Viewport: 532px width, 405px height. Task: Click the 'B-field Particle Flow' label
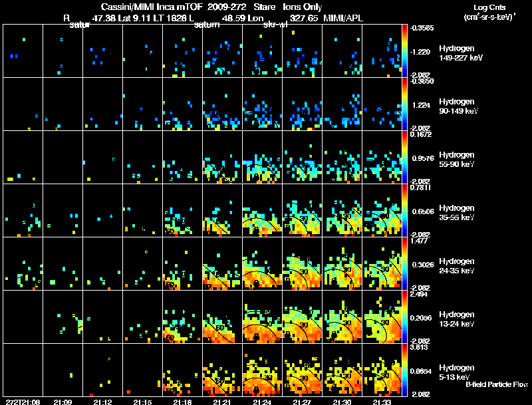tap(497, 384)
